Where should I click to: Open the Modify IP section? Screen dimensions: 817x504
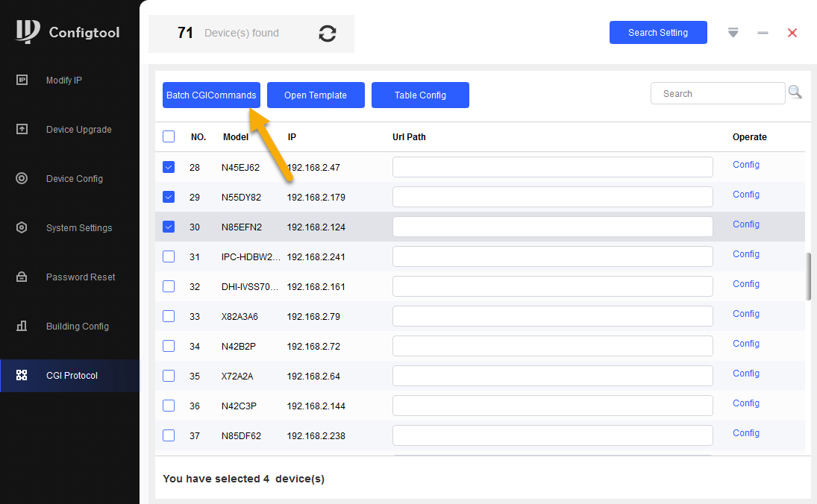[63, 81]
